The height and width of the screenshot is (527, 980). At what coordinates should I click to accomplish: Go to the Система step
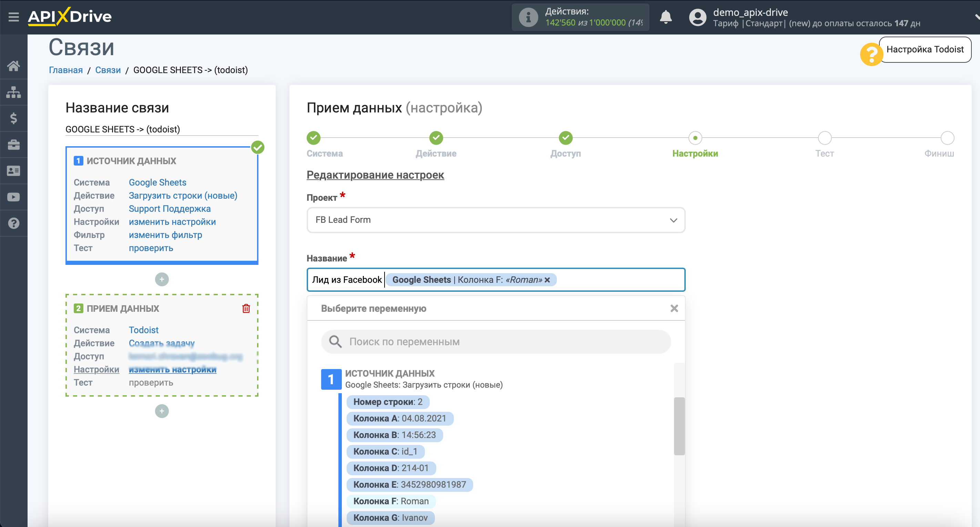click(314, 138)
